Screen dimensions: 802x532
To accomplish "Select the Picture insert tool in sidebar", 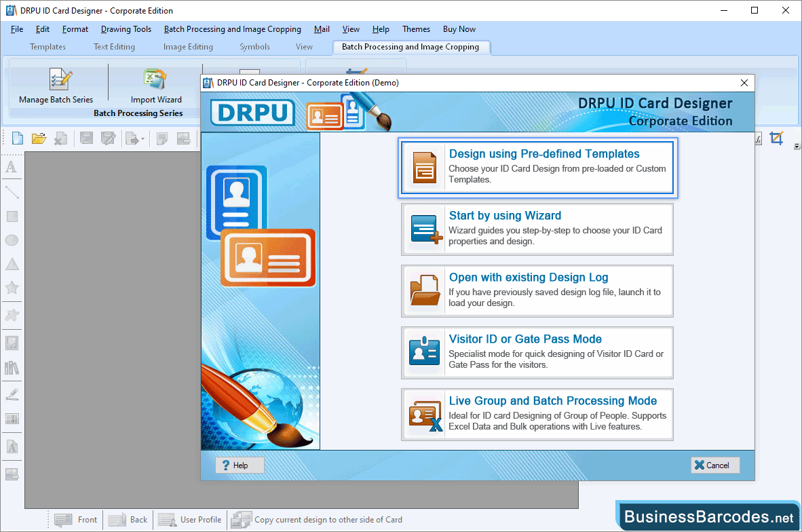I will click(x=12, y=343).
